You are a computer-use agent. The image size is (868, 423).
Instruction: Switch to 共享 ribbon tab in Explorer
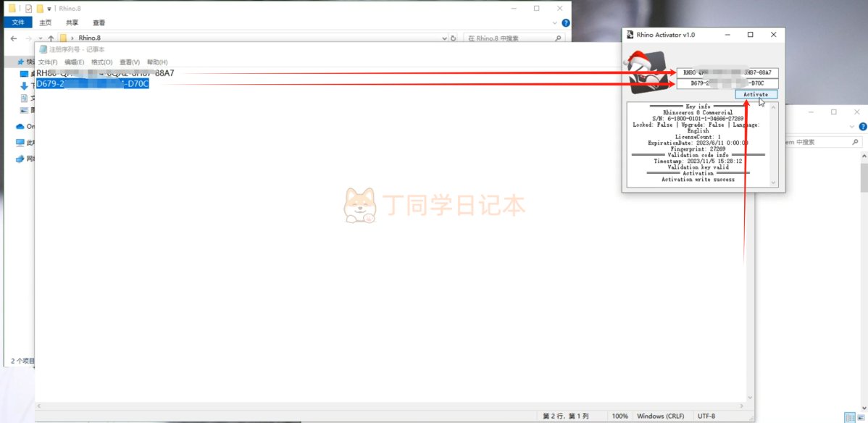[72, 22]
